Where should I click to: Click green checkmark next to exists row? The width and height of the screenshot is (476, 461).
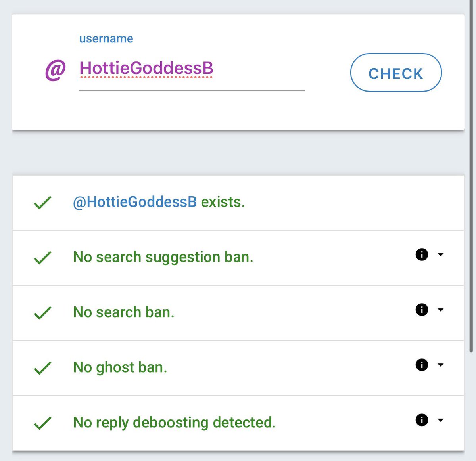point(42,203)
